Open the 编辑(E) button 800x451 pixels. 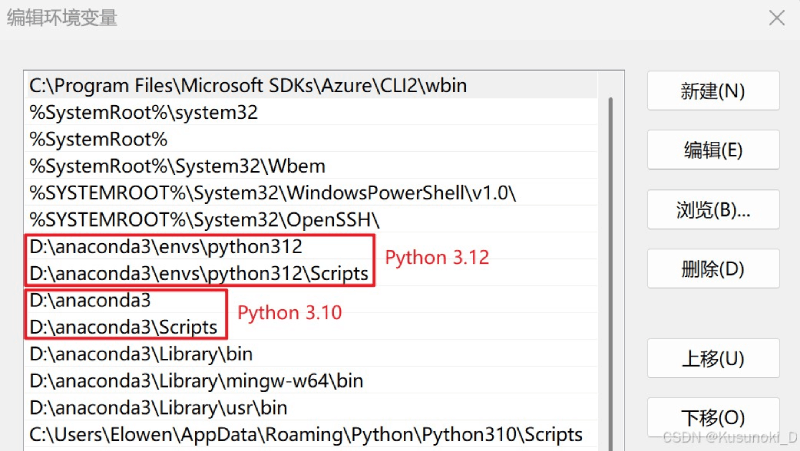(713, 150)
